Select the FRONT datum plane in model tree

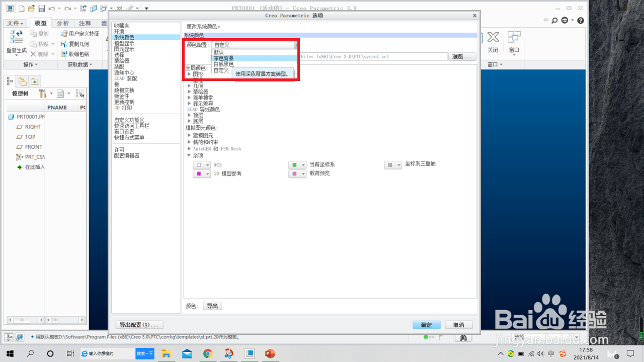(x=34, y=147)
